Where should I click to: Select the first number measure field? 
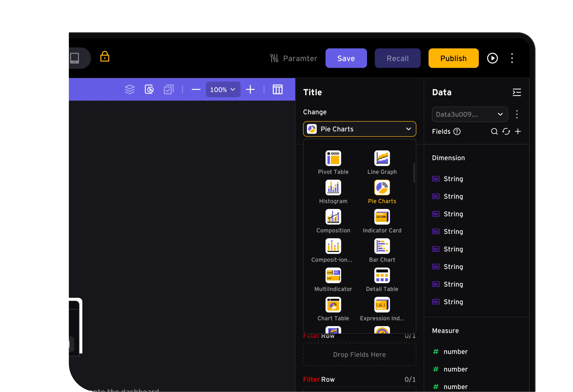point(450,352)
